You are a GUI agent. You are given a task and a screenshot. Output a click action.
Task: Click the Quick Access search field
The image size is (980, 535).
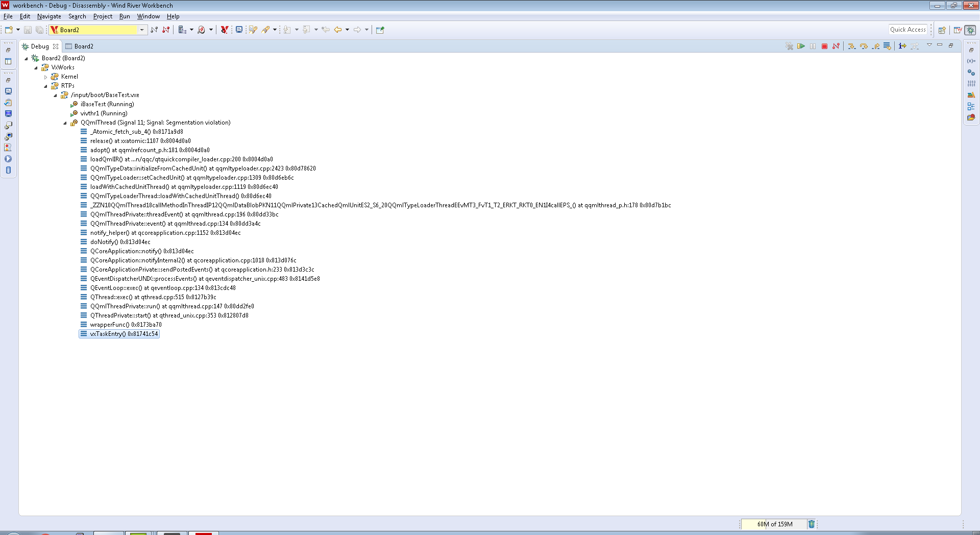point(908,30)
